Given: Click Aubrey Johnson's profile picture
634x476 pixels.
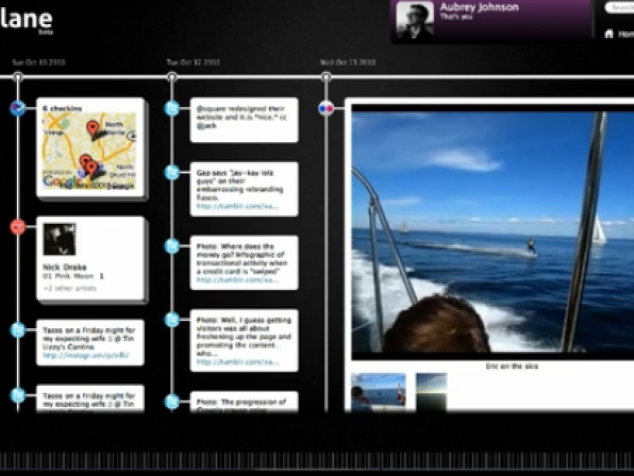Looking at the screenshot, I should point(415,20).
